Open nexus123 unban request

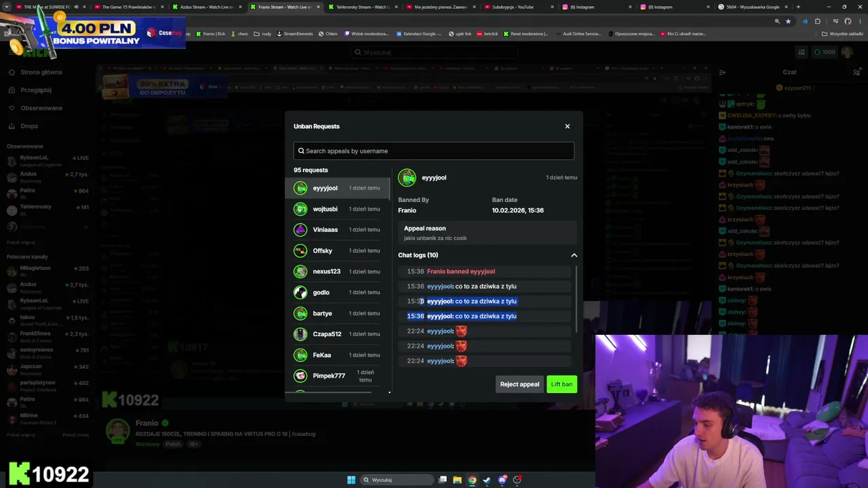coord(337,271)
